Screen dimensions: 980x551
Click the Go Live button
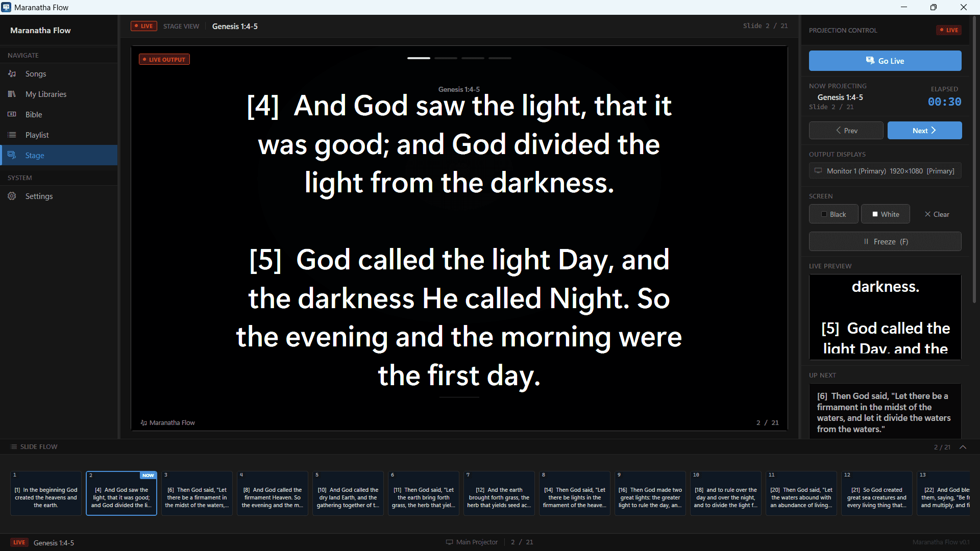885,61
